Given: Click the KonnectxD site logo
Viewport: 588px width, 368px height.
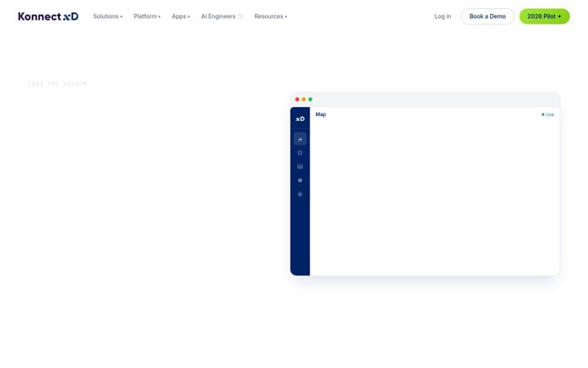Looking at the screenshot, I should click(48, 16).
